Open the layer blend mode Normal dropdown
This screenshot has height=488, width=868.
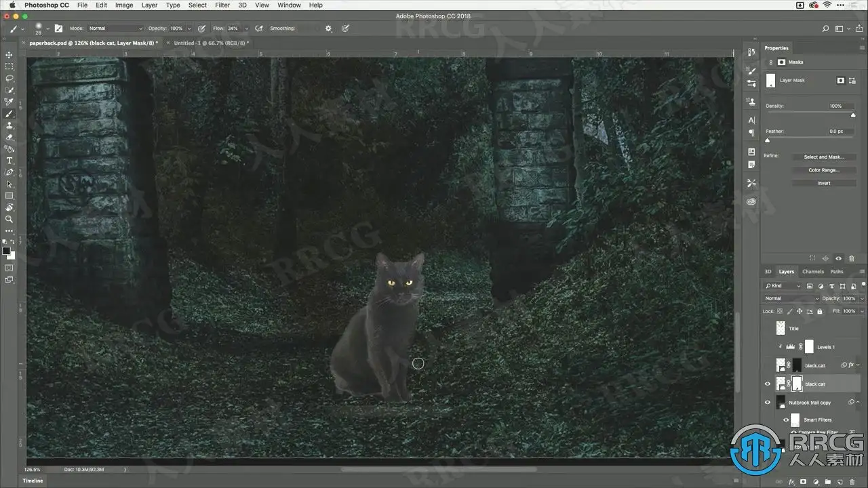pyautogui.click(x=791, y=298)
